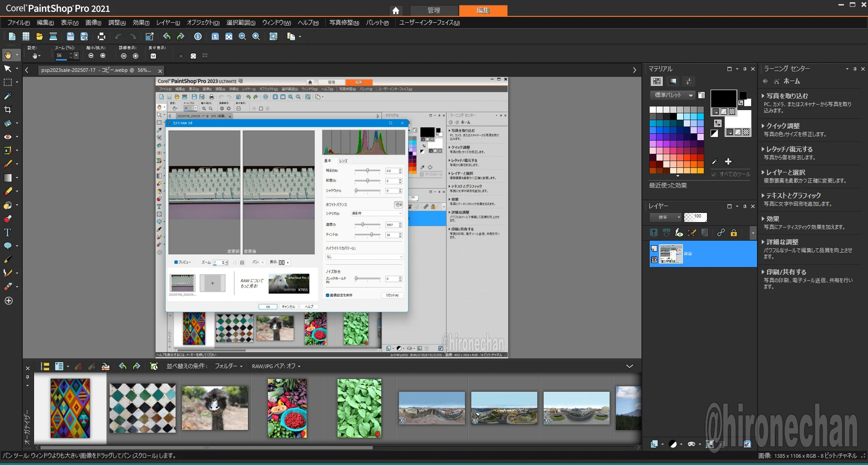Select the colorful diamond pattern thumbnail
868x465 pixels.
click(70, 408)
